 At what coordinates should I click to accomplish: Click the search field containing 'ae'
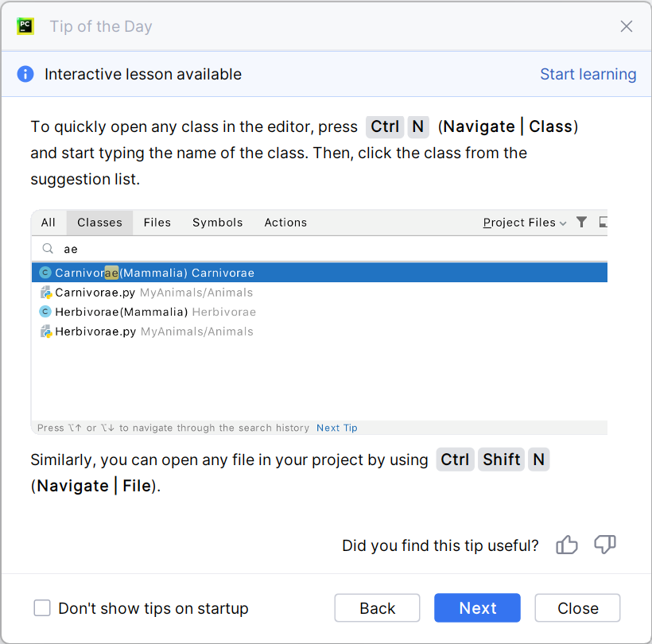pyautogui.click(x=318, y=249)
